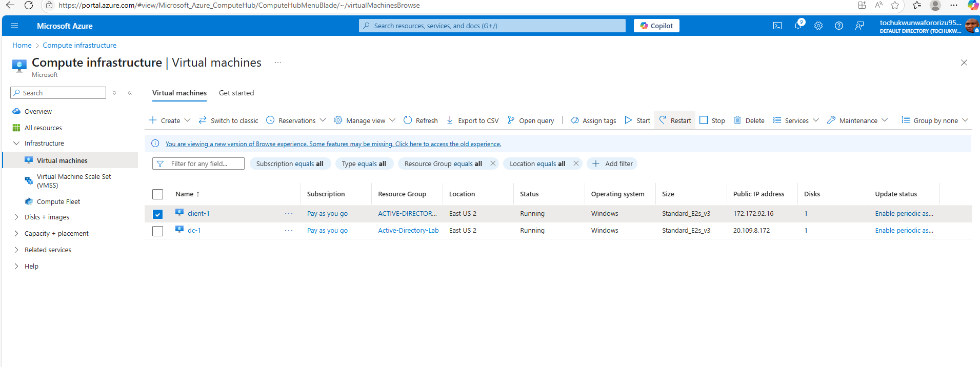Open the Maintenance dropdown

(857, 120)
